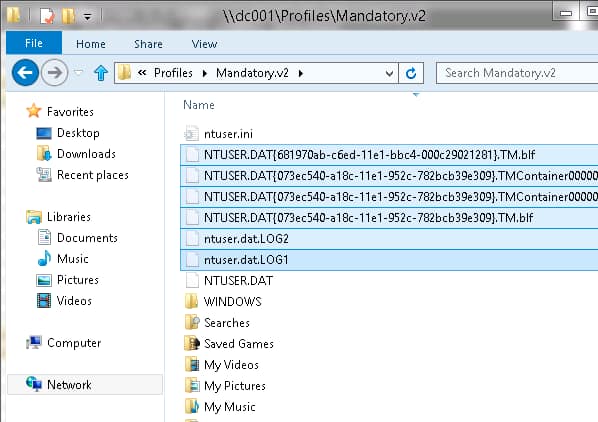Click chevron after Profiles in address bar
Image resolution: width=598 pixels, height=422 pixels.
[x=205, y=73]
